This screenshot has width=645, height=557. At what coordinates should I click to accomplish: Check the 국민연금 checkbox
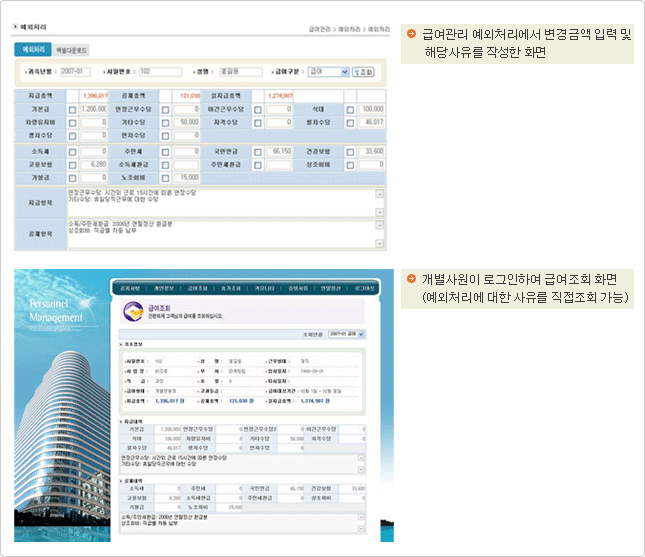258,151
